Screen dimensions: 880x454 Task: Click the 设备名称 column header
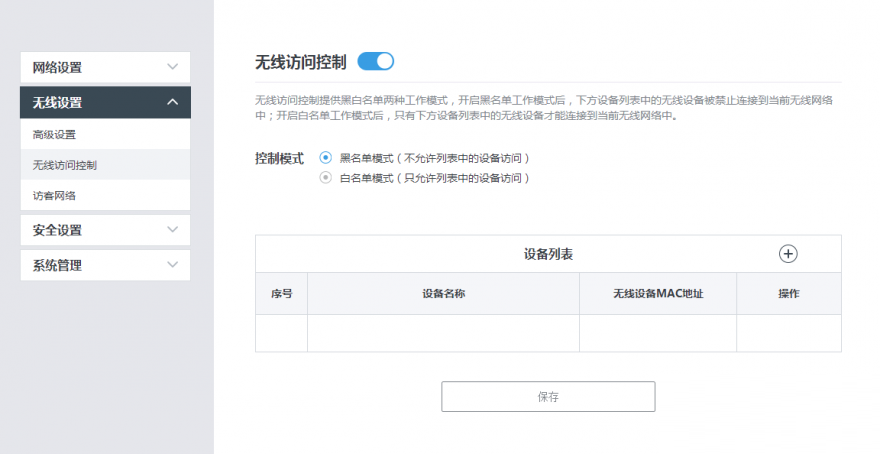coord(443,294)
